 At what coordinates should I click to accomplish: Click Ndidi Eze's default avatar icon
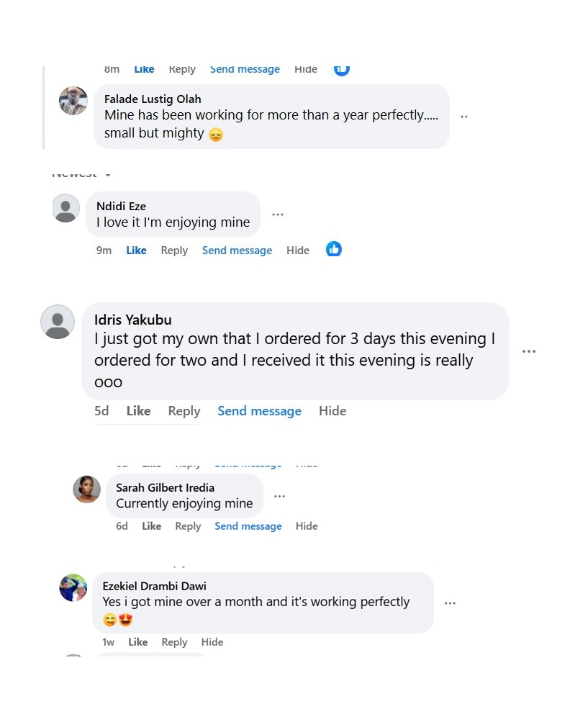66,208
